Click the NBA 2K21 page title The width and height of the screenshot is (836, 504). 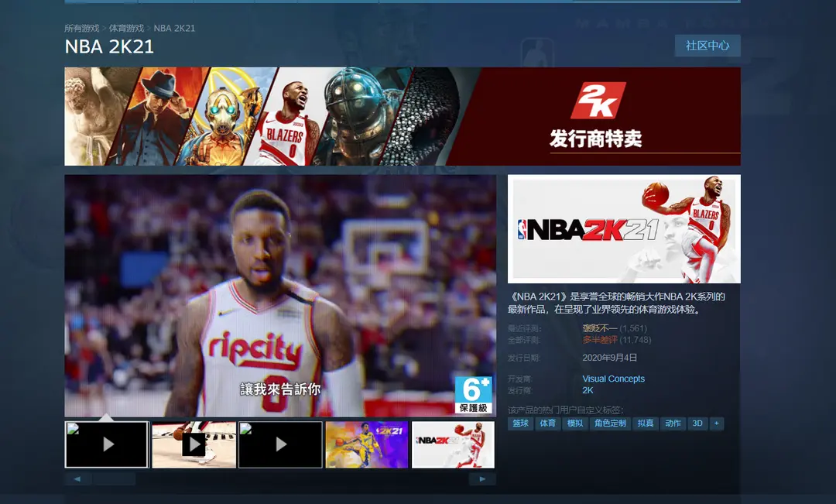[x=109, y=47]
